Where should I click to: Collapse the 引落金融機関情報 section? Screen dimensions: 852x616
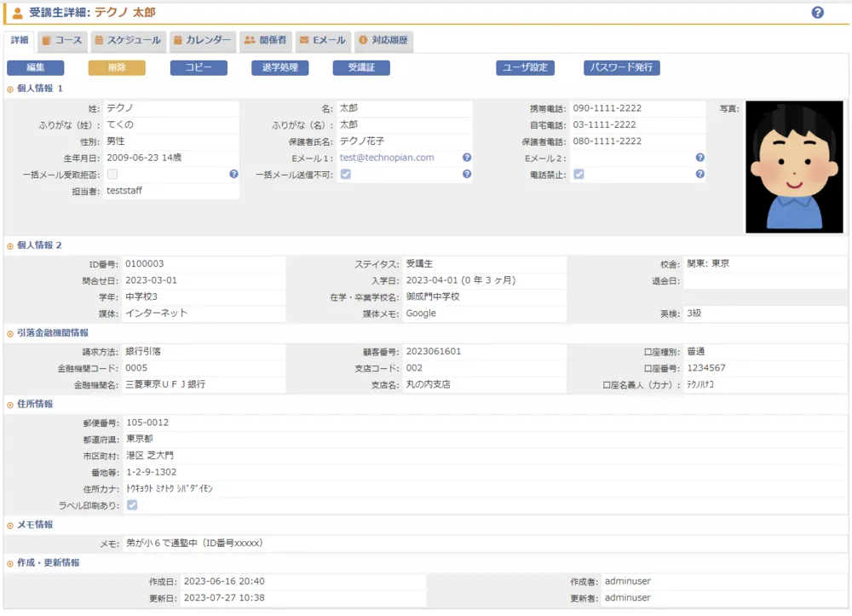pyautogui.click(x=9, y=333)
